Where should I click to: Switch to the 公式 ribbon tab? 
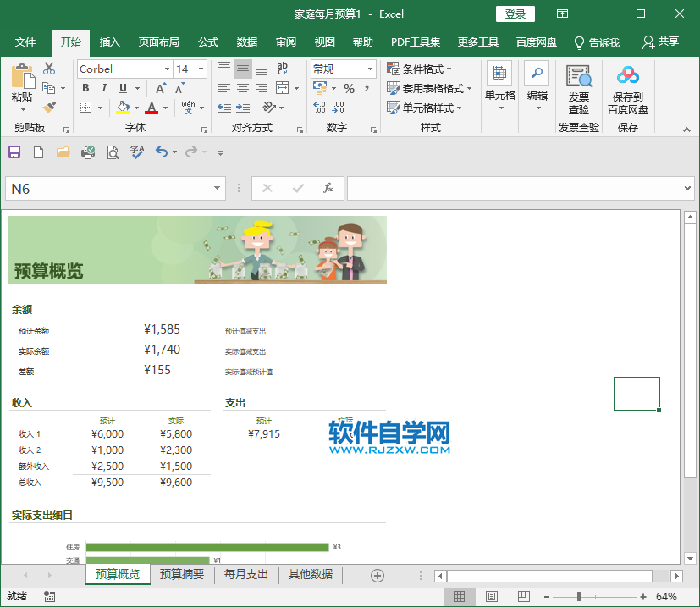pyautogui.click(x=207, y=41)
